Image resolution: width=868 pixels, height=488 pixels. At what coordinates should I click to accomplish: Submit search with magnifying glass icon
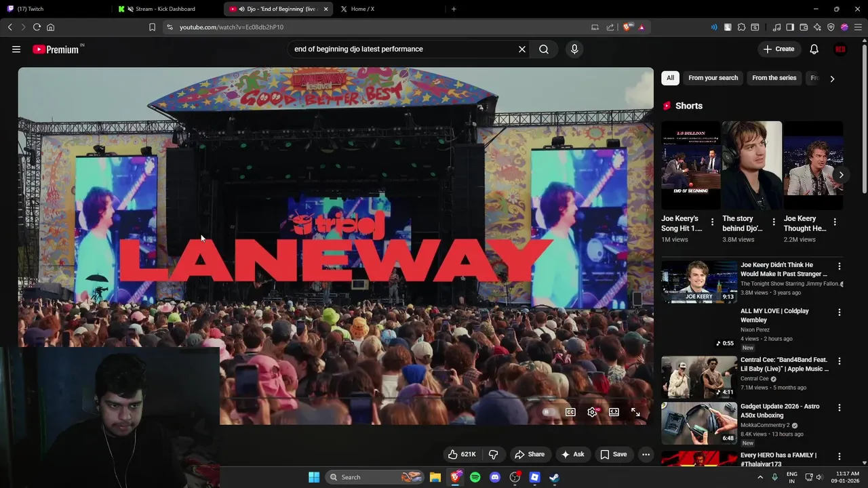(x=544, y=49)
